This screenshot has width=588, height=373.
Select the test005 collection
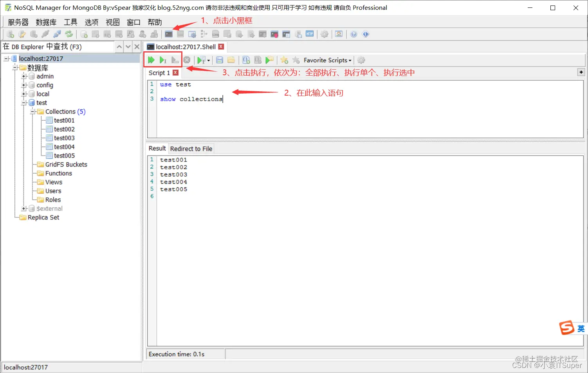click(64, 156)
